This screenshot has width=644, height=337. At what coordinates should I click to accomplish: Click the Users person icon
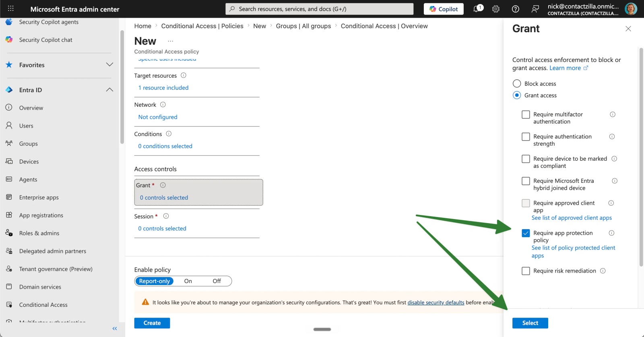(x=9, y=126)
